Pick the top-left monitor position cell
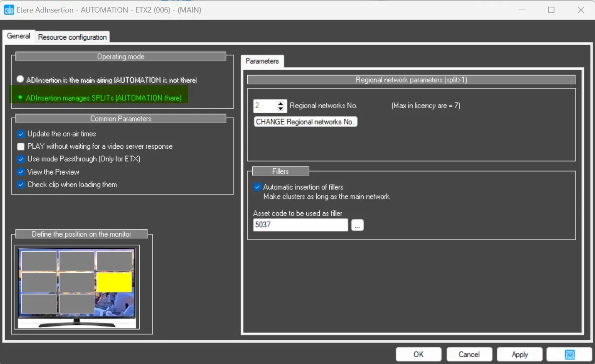Image resolution: width=595 pixels, height=364 pixels. (39, 261)
